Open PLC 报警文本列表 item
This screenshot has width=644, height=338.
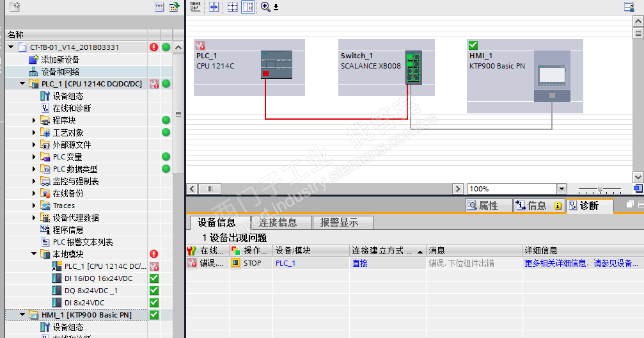coord(82,242)
